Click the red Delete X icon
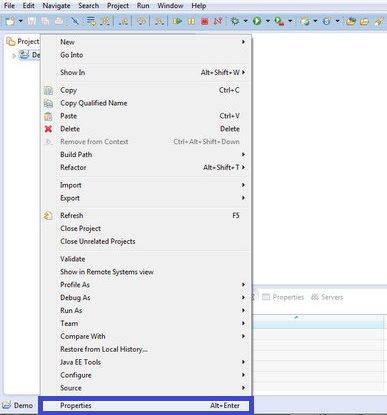Image resolution: width=387 pixels, height=415 pixels. (48, 129)
